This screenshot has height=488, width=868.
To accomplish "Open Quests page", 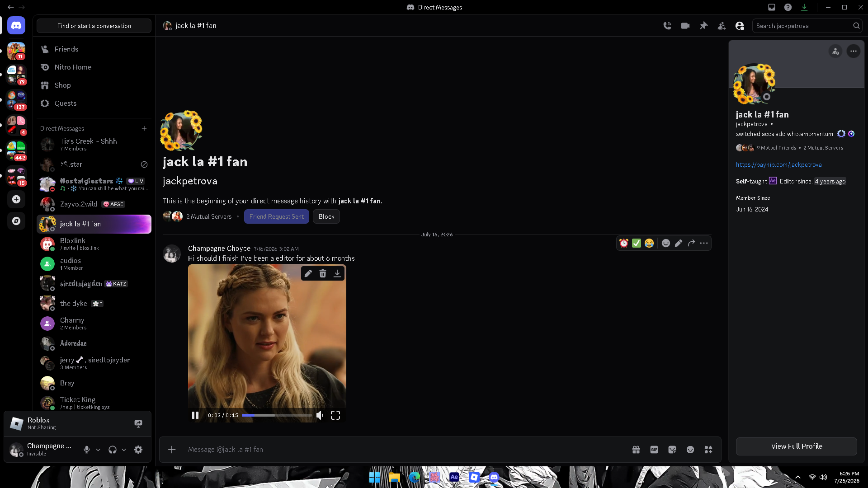I will [94, 103].
